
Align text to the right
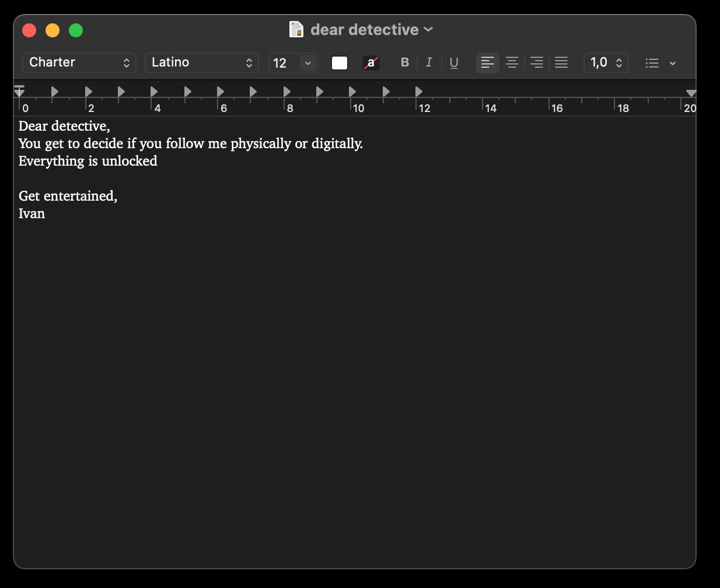pyautogui.click(x=536, y=62)
